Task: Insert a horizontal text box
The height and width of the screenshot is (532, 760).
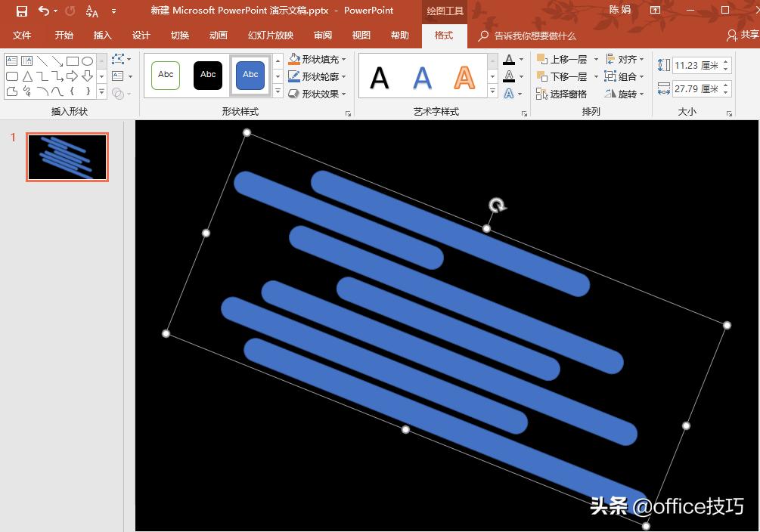Action: [11, 60]
